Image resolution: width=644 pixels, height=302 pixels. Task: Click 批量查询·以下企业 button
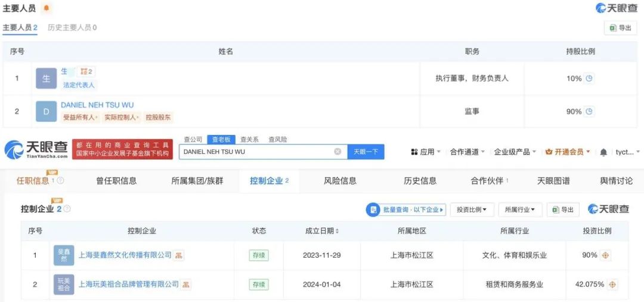point(406,209)
